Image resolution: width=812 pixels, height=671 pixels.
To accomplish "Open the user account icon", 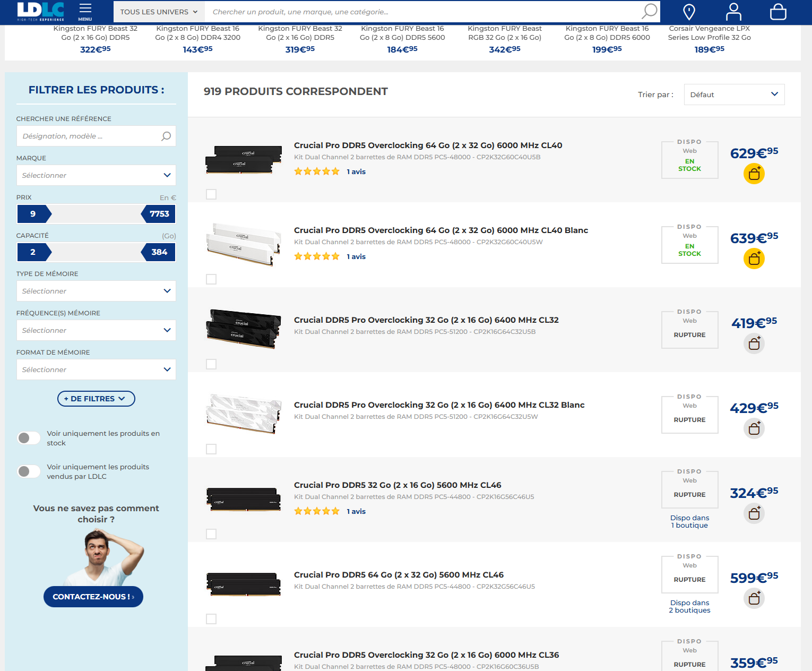I will tap(733, 12).
